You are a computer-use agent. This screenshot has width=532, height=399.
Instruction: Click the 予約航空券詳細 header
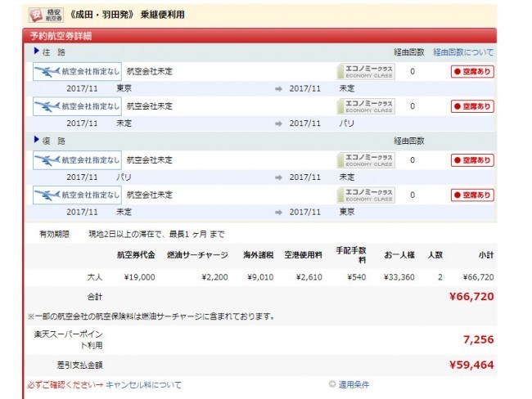pyautogui.click(x=259, y=36)
